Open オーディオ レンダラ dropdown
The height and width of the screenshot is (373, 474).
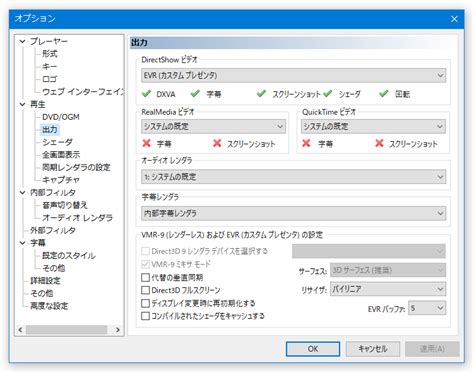[x=293, y=177]
